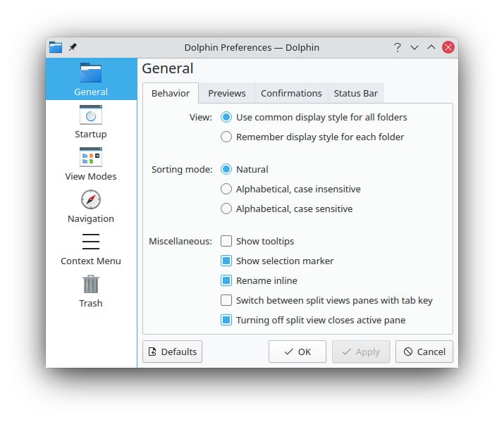Open the Context Menu settings category
Screen dimensions: 504x422
click(x=91, y=249)
